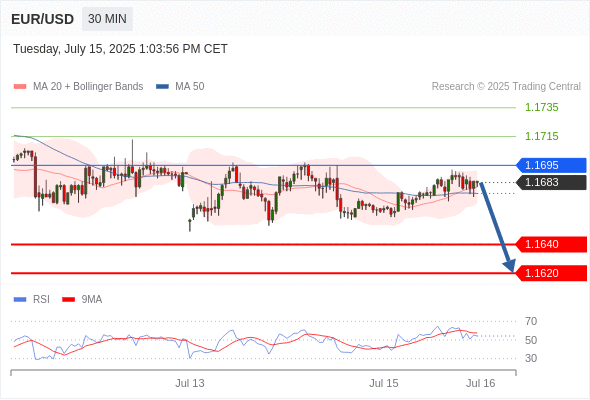Click the Jul 13 date axis label
This screenshot has height=400, width=590.
click(x=190, y=383)
